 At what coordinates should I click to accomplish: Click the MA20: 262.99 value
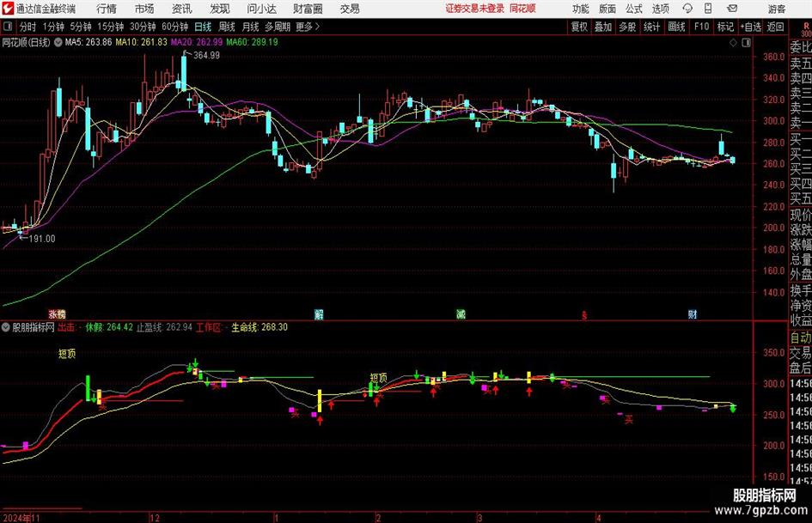(197, 42)
